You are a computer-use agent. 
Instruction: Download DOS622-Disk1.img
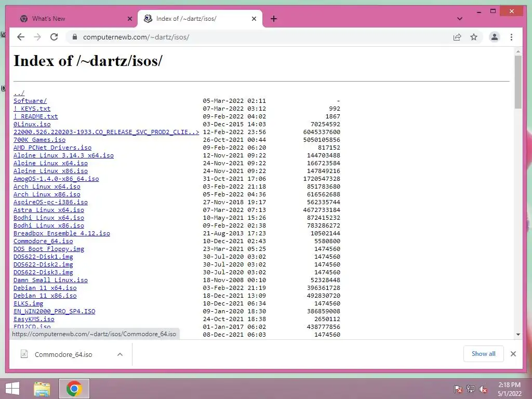(43, 257)
